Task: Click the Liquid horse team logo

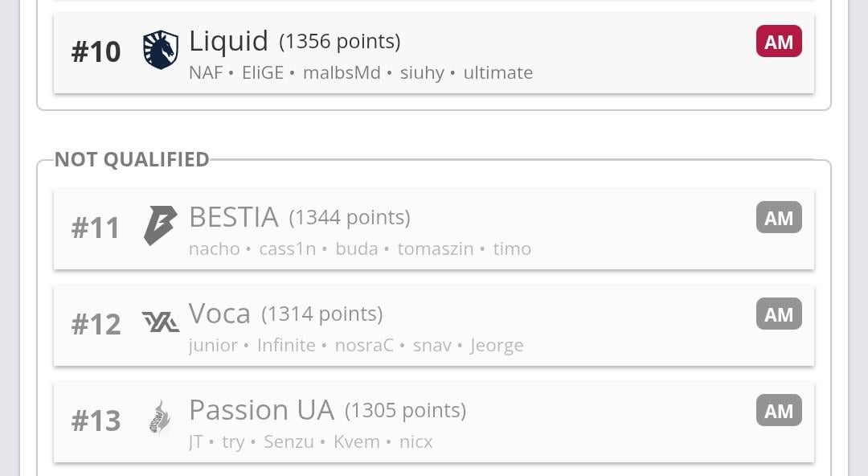Action: tap(160, 50)
